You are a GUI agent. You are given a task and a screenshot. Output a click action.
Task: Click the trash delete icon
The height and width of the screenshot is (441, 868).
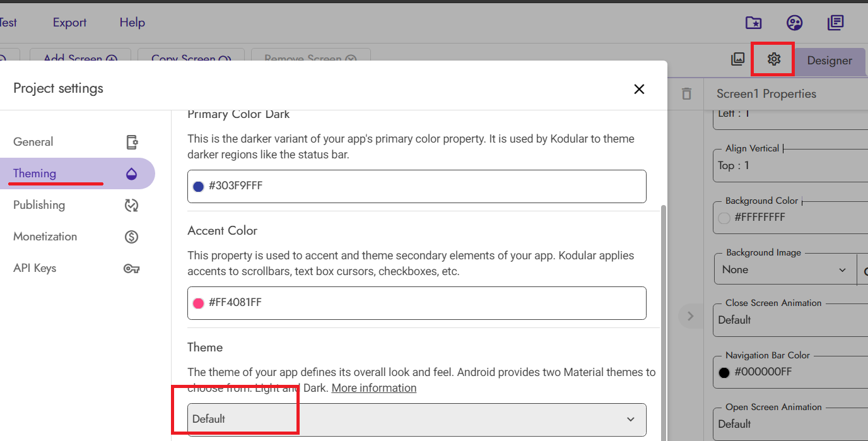pos(687,94)
